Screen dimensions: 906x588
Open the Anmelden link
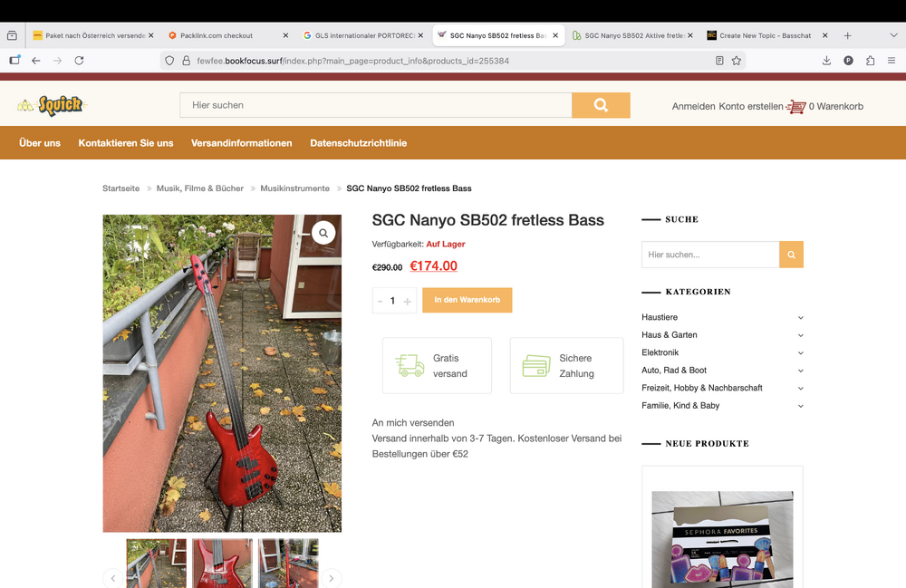click(x=693, y=106)
